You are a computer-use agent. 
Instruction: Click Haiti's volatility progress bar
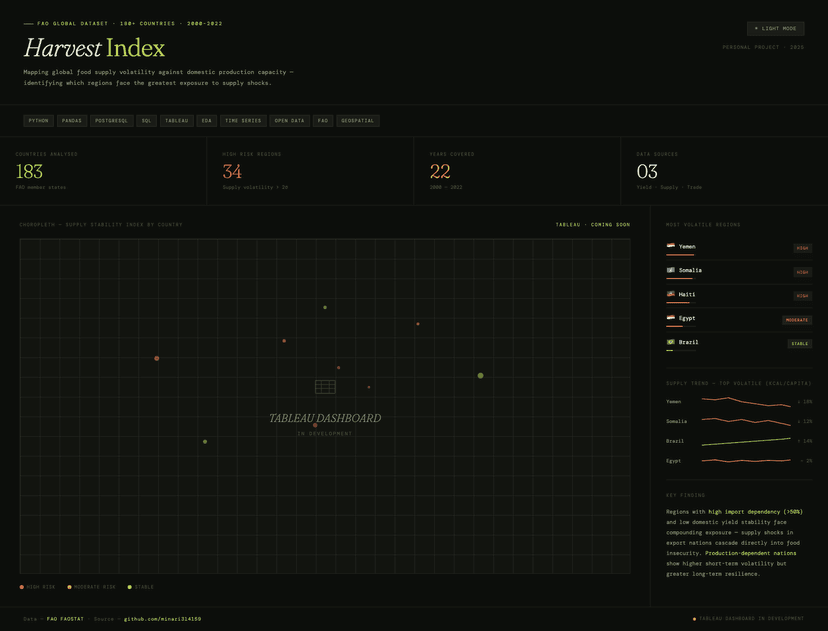pos(681,303)
